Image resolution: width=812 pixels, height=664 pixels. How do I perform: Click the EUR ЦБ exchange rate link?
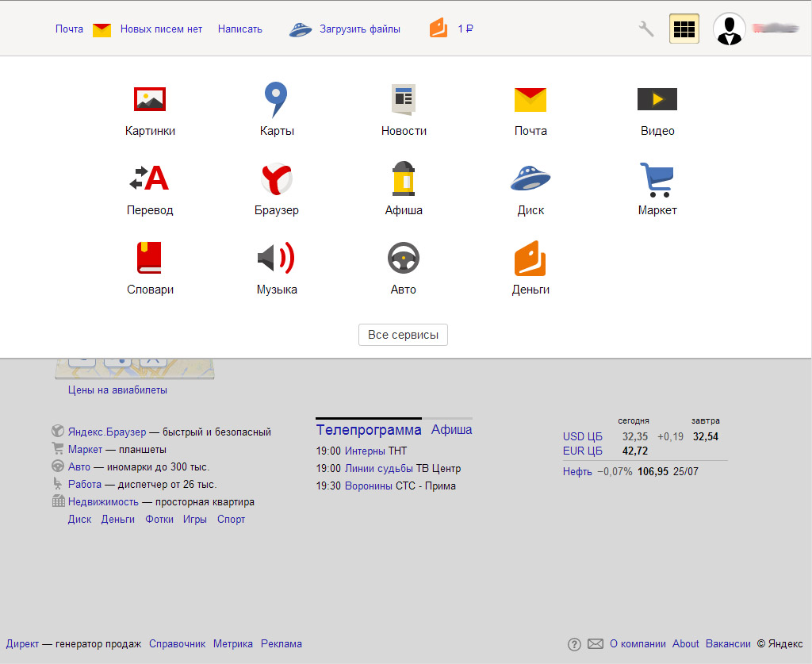tap(583, 451)
